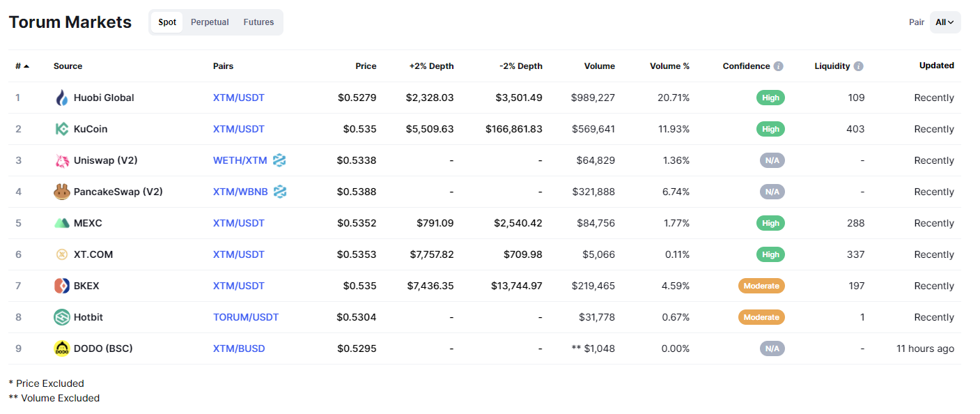Open the Pair filter dropdown
Viewport: 980px width, 414px height.
pyautogui.click(x=944, y=22)
